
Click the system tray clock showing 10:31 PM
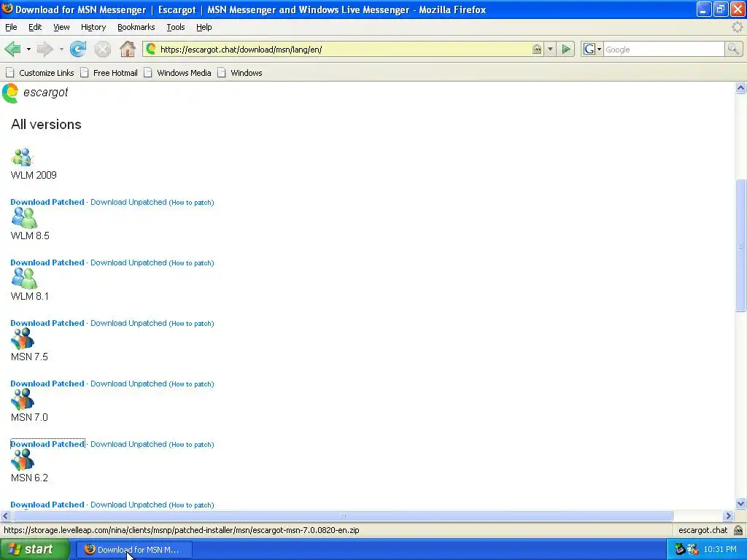pyautogui.click(x=720, y=550)
